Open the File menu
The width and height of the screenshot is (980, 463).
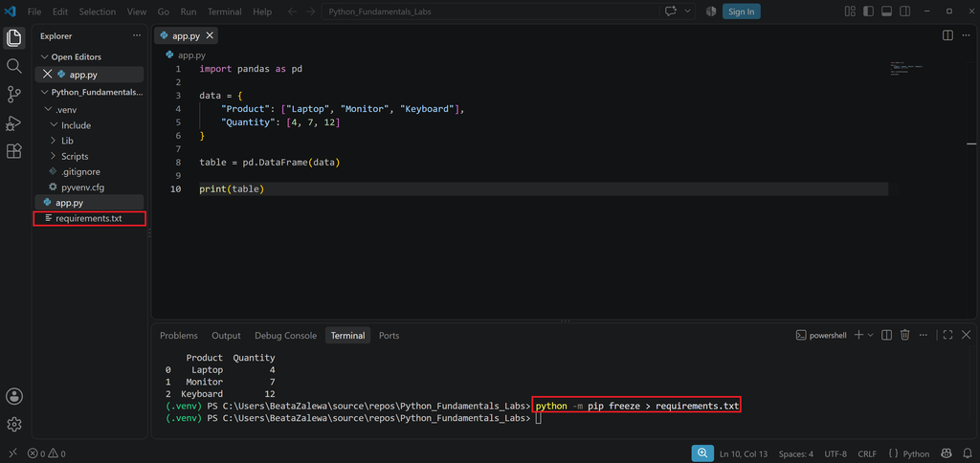click(x=33, y=11)
